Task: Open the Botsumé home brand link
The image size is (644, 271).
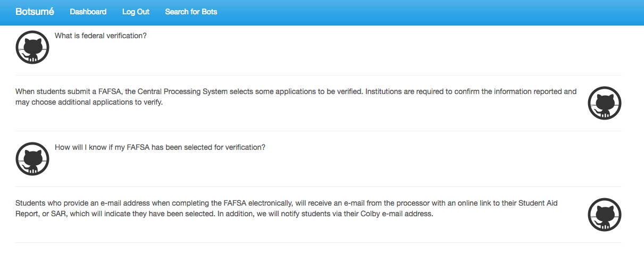Action: (x=35, y=12)
